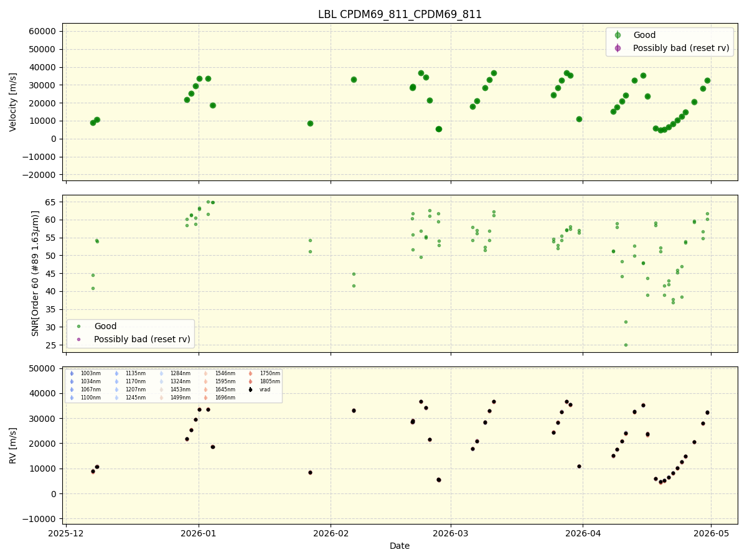Click the 1645nm legend marker
Viewport: 747px width, 560px height.
click(x=206, y=390)
